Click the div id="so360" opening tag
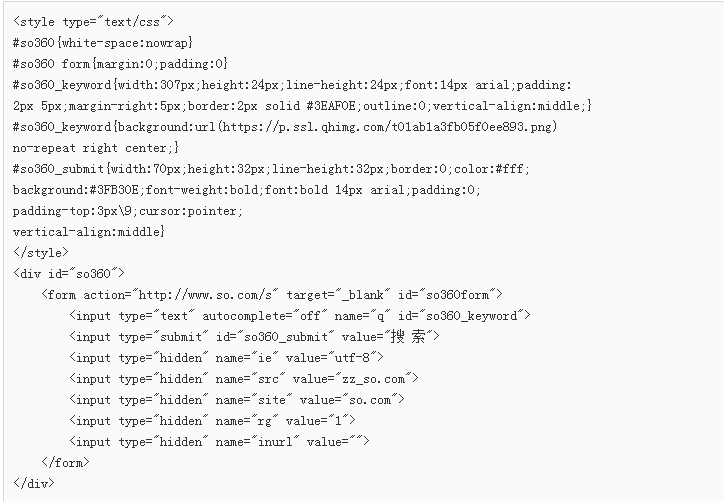Image resolution: width=724 pixels, height=501 pixels. [69, 273]
